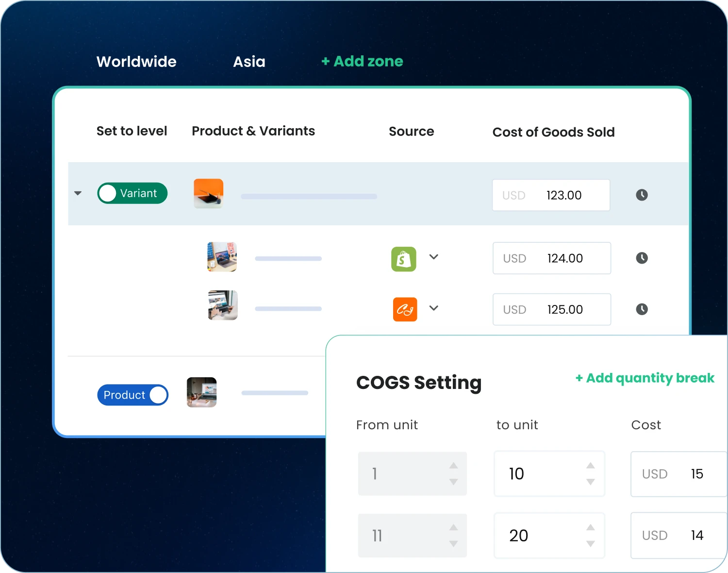Viewport: 728px width, 573px height.
Task: Click the history clock icon beside 124.00
Action: point(642,258)
